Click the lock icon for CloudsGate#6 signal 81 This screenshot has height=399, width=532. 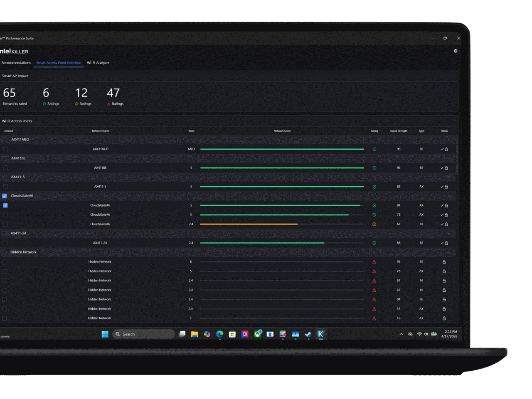tap(446, 205)
